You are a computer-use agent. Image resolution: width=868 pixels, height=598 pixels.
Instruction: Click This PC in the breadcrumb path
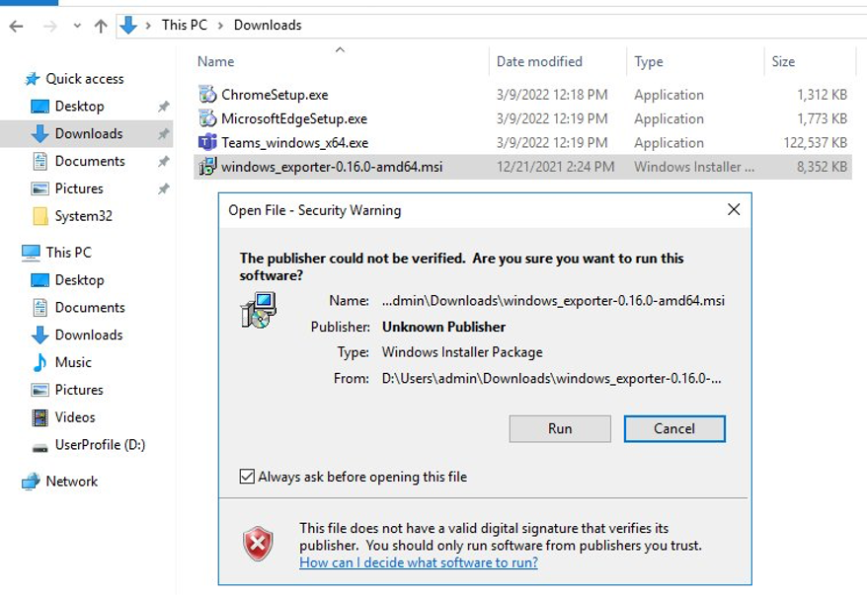pos(184,25)
